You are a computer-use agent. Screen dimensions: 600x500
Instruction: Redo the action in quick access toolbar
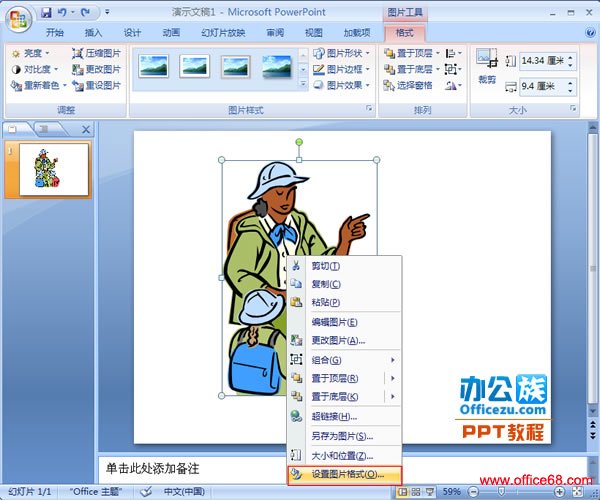point(85,13)
